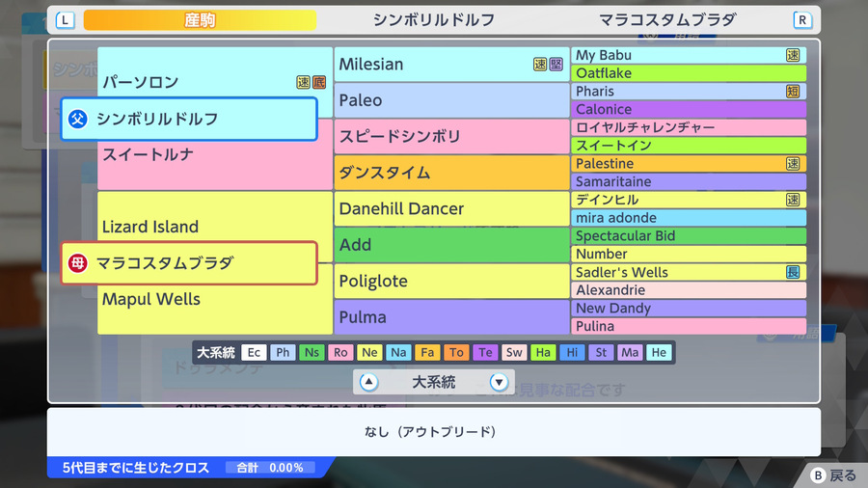Click New Dandy ancestor entry
868x488 pixels.
(x=689, y=309)
